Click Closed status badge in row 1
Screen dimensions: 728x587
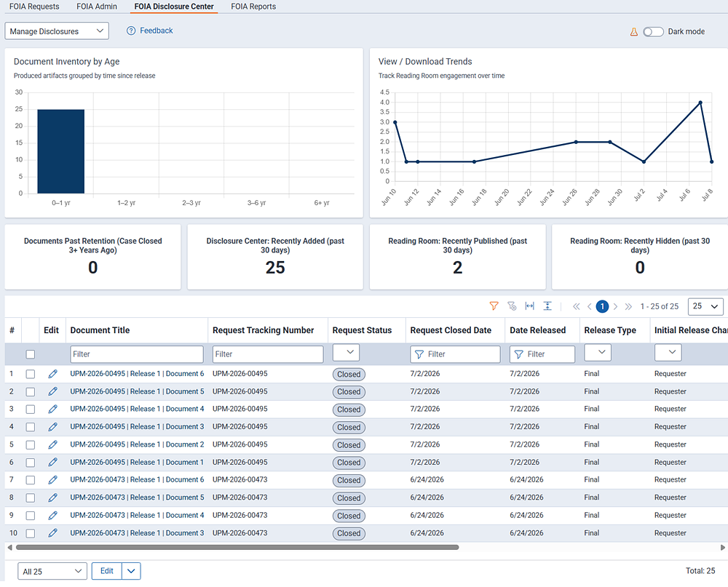[349, 375]
